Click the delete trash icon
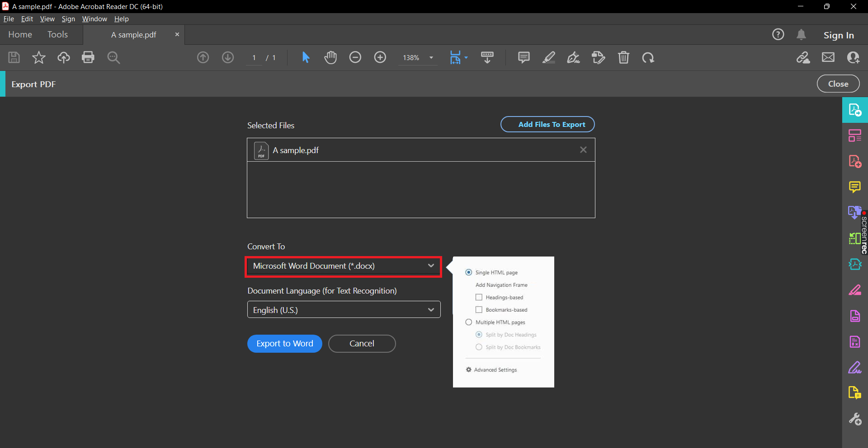The width and height of the screenshot is (868, 448). (624, 57)
